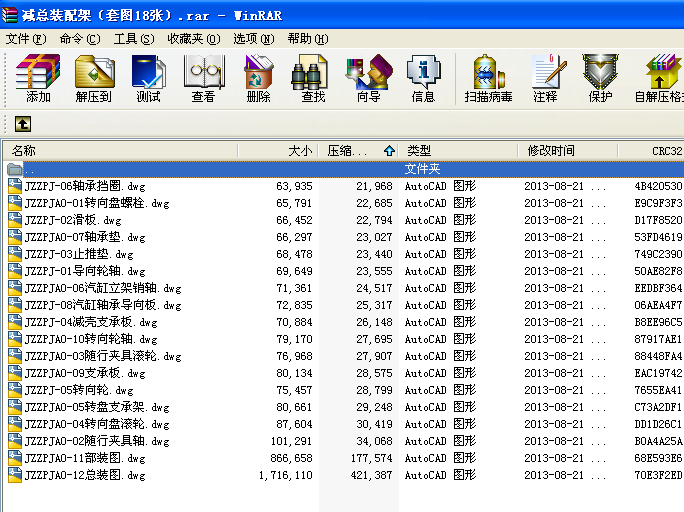Sort by 修改时间 column header
Image resolution: width=684 pixels, height=512 pixels.
coord(568,151)
